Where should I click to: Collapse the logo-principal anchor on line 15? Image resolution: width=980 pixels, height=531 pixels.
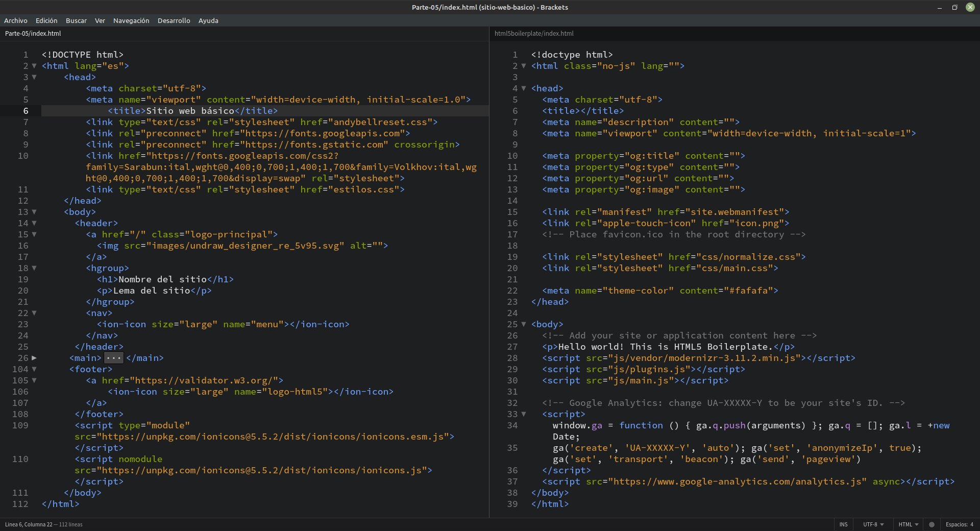pos(34,234)
